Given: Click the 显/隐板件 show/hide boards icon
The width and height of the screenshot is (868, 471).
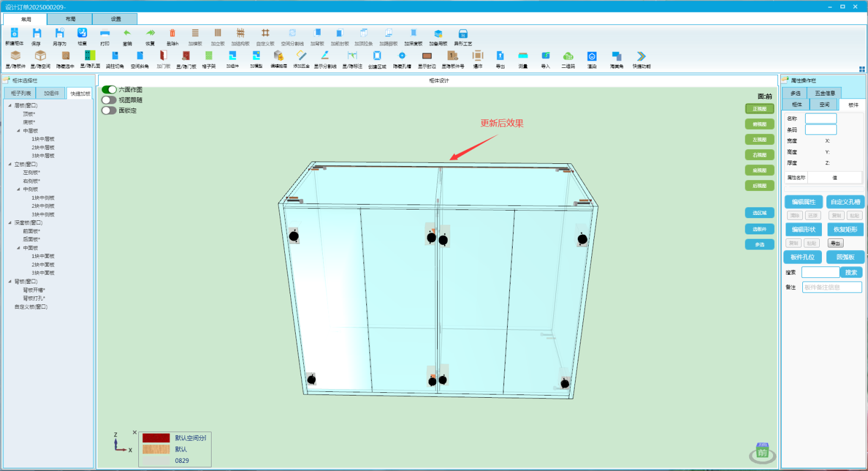Looking at the screenshot, I should [x=16, y=56].
